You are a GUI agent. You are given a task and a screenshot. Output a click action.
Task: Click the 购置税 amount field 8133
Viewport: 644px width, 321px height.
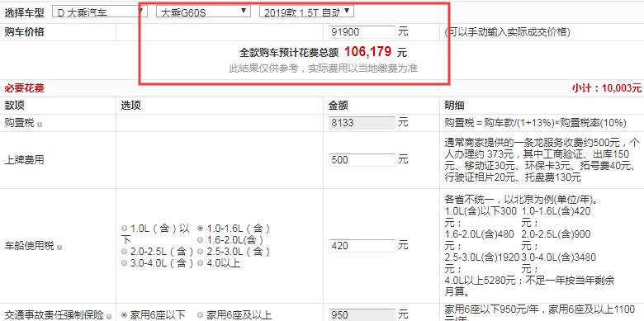click(x=362, y=123)
